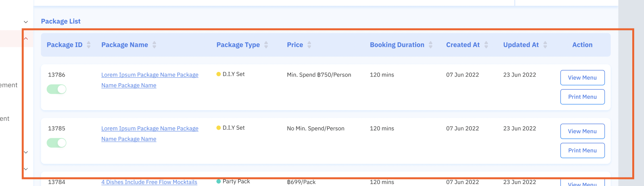Sort by Package ID column arrows
Screen dimensions: 644x186
coord(89,45)
